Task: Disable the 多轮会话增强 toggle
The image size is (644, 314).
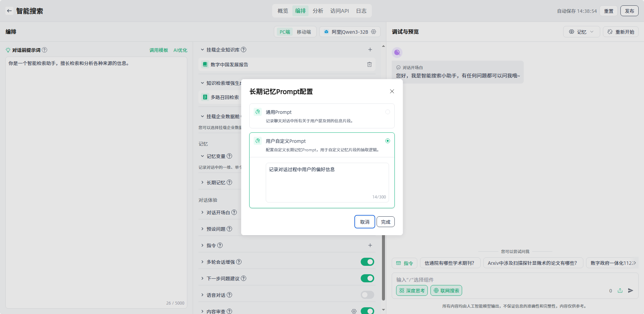Action: [x=367, y=262]
